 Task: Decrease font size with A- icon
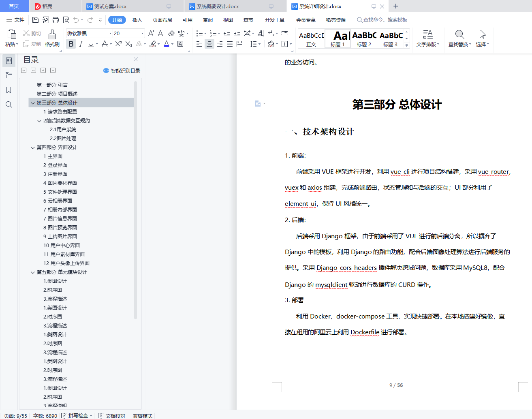161,33
